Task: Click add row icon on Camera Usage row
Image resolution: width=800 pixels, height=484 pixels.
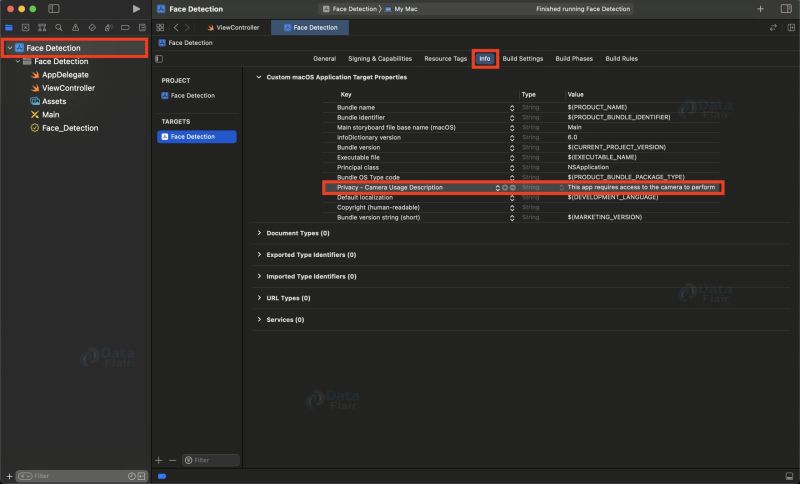Action: click(505, 188)
